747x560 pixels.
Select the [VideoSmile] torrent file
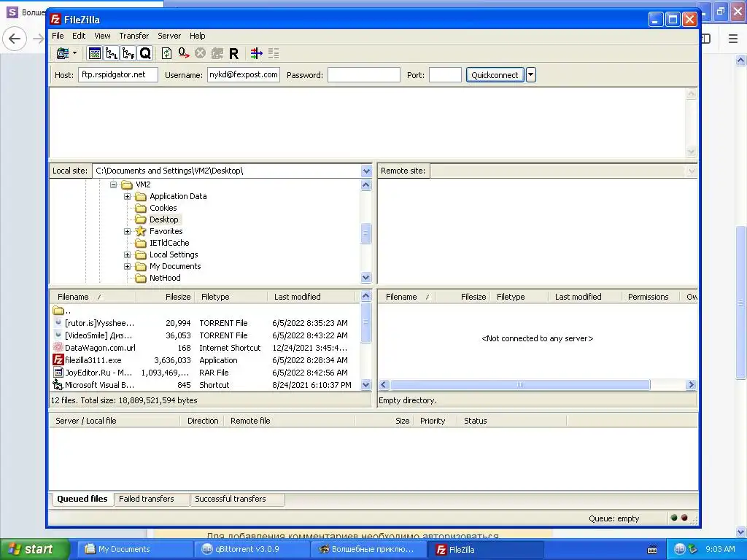(x=203, y=335)
